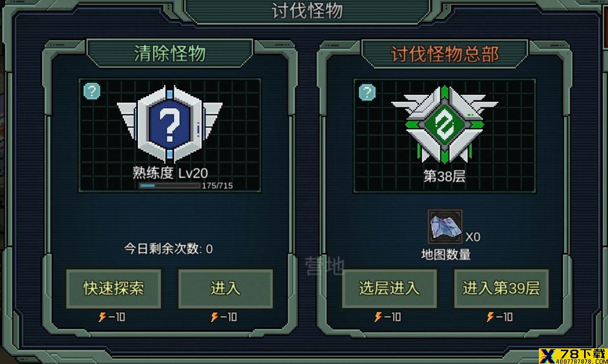Select the 清除怪物 panel header
Viewport: 608px width, 364px height.
click(170, 54)
